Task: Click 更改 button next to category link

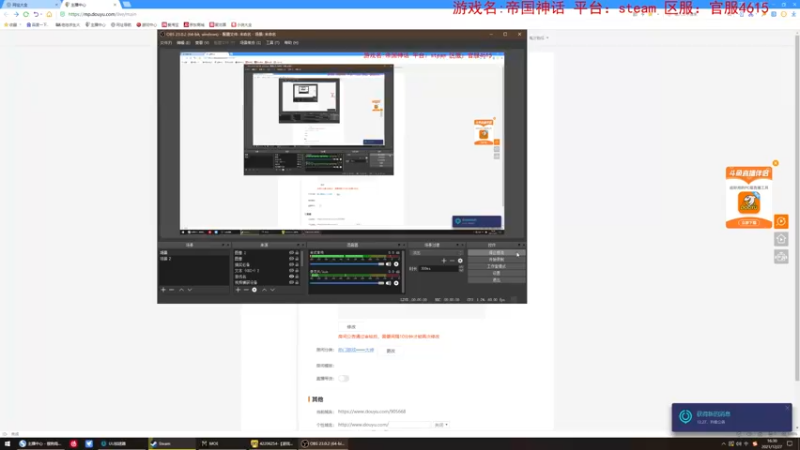Action: (391, 351)
